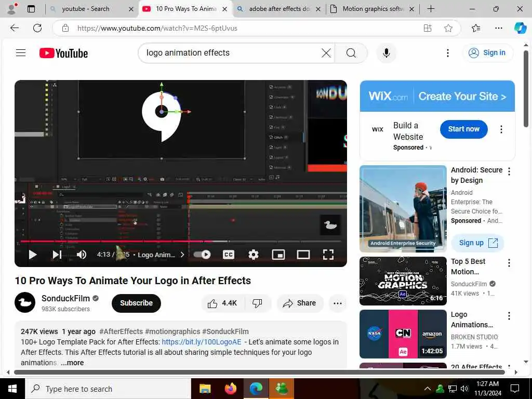Launch Firefox from taskbar
Screen dimensions: 532x399
click(x=231, y=389)
